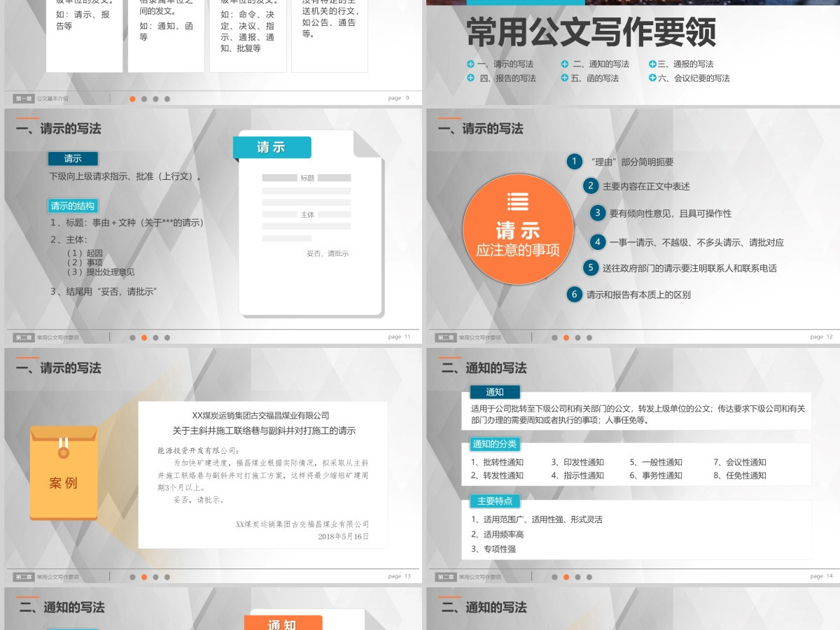Click the 一、请示的写法 title on page 12 slide
Viewport: 840px width, 630px height.
480,129
